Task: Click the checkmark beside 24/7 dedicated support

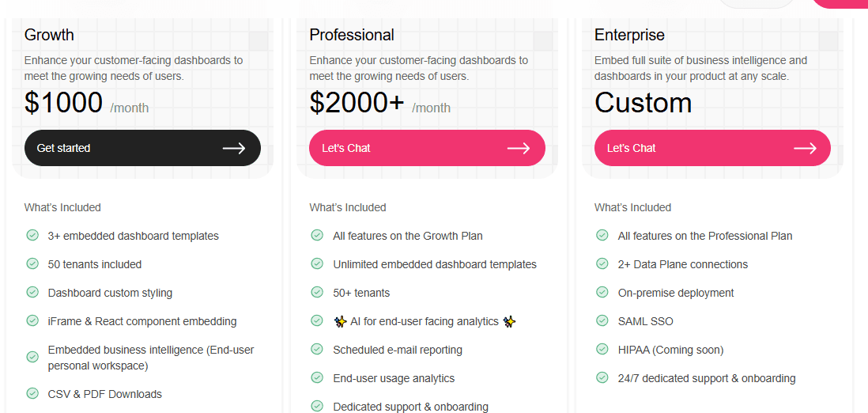Action: [602, 378]
